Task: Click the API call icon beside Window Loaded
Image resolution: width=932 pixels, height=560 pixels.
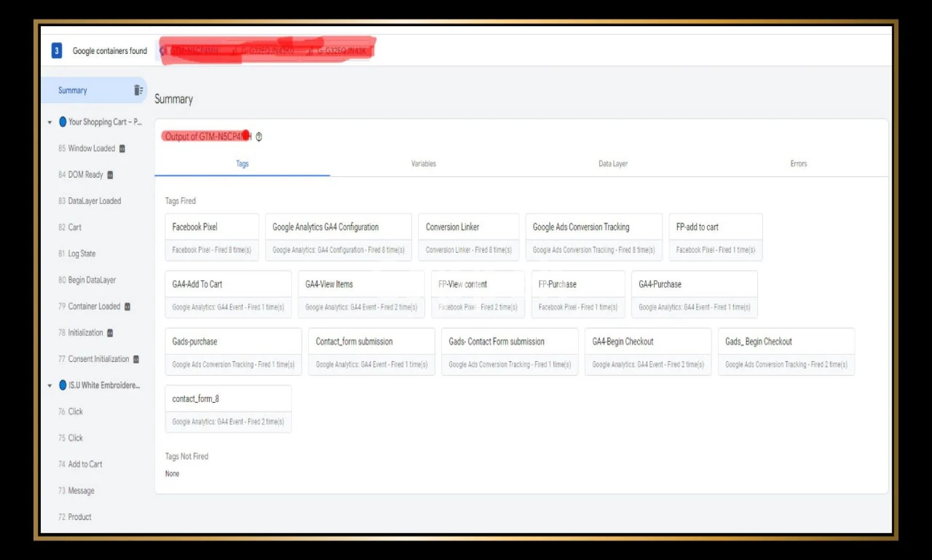Action: (x=122, y=148)
